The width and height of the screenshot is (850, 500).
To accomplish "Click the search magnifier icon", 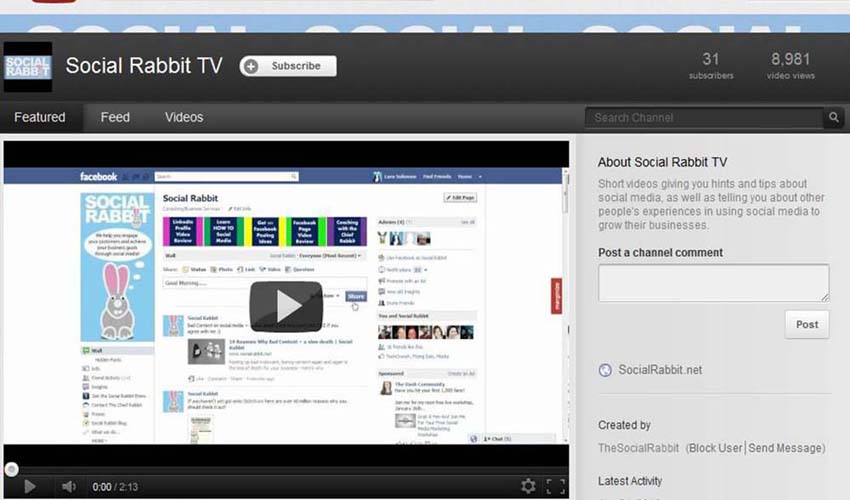I will [834, 118].
